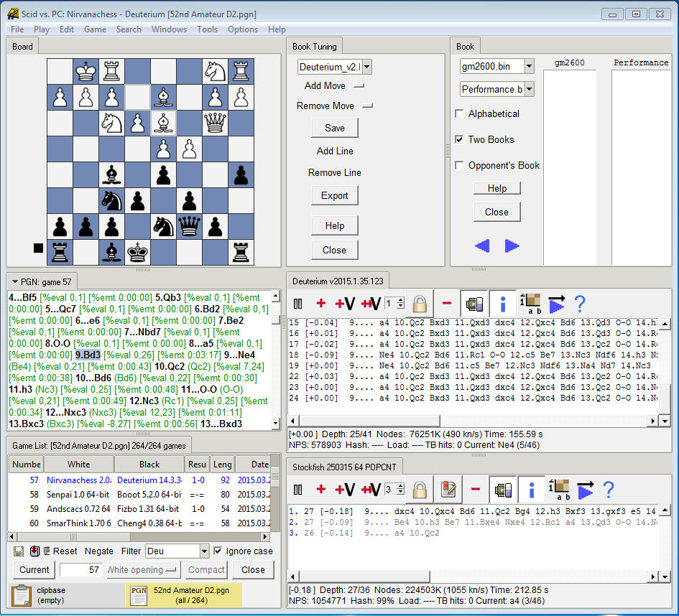This screenshot has width=679, height=616.
Task: Show analysis board for Deuterium engine
Action: [531, 304]
